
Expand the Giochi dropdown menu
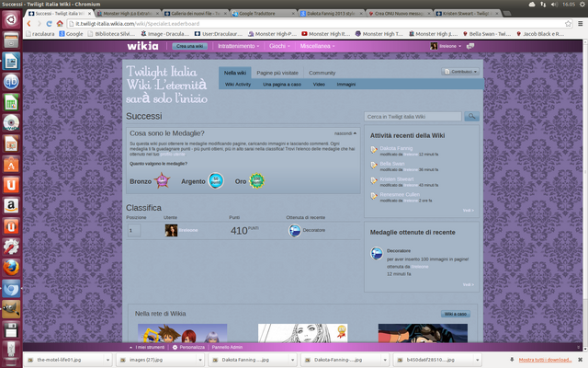279,46
